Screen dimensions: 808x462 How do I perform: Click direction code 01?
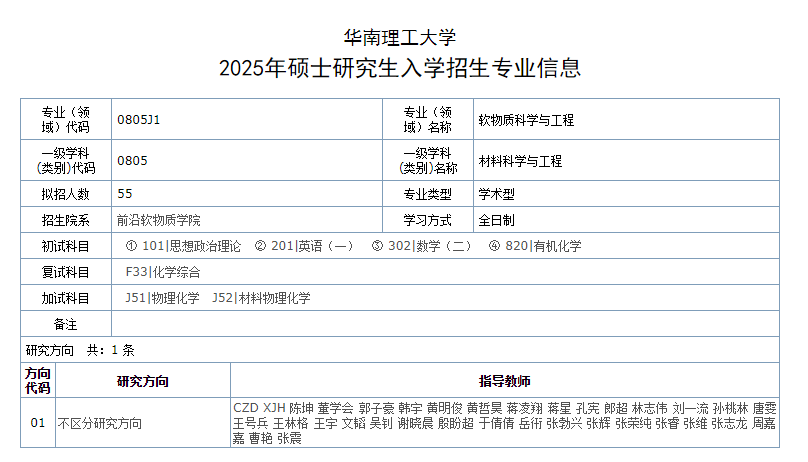click(38, 423)
